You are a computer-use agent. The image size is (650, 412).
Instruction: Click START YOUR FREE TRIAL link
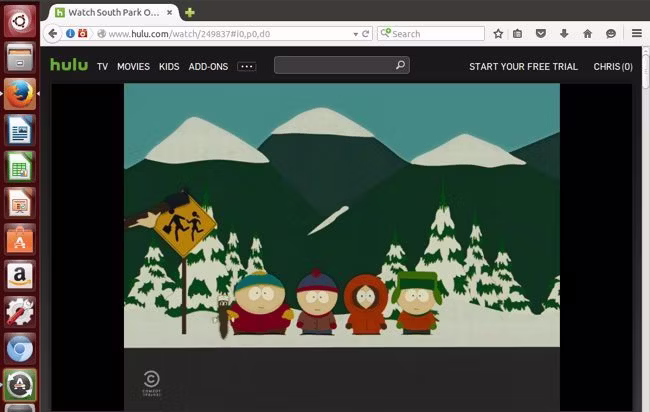coord(523,67)
